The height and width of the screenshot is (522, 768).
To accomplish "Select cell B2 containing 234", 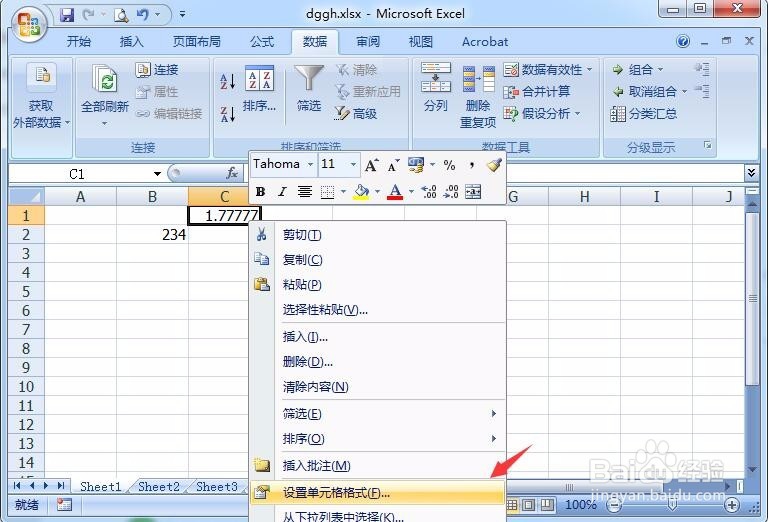I will (x=152, y=235).
